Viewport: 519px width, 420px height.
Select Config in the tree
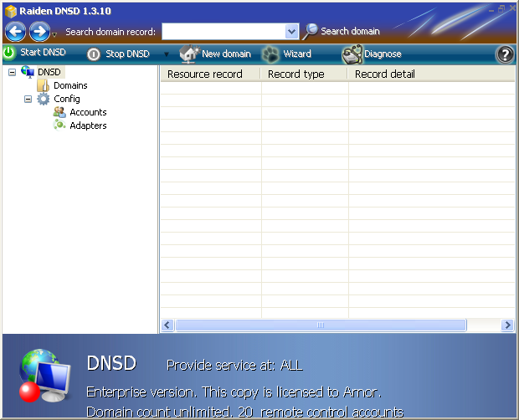(67, 99)
